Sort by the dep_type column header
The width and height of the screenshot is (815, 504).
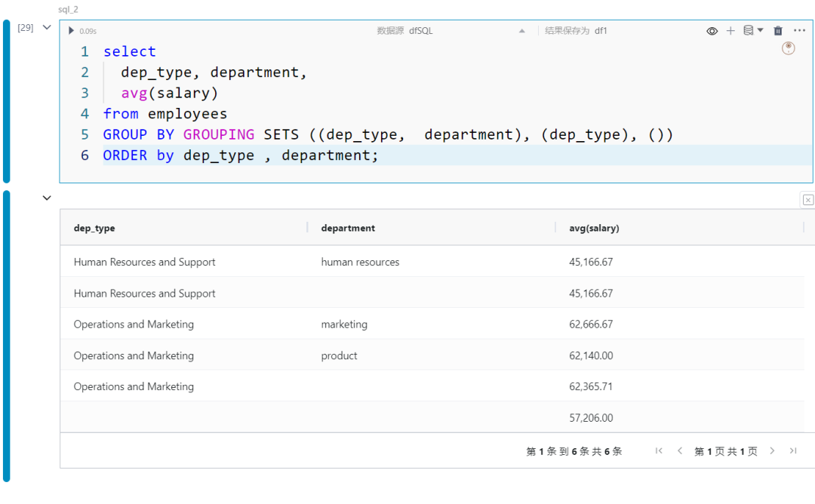point(94,228)
